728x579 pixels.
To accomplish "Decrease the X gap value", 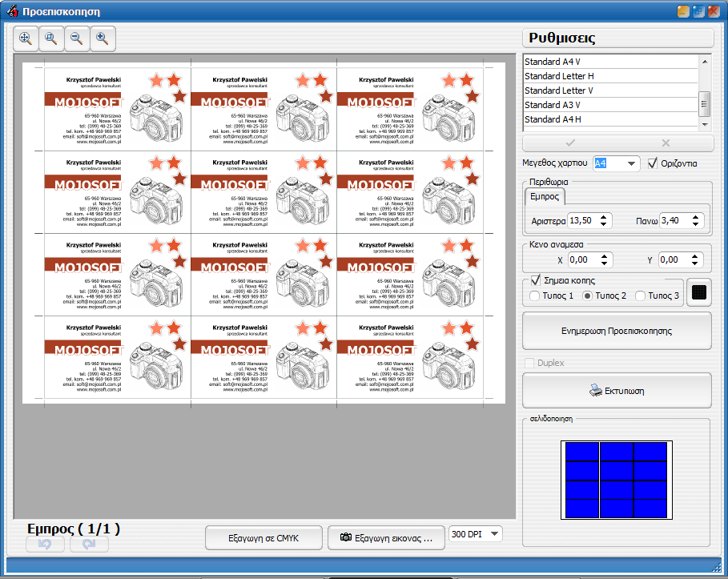I will 604,263.
